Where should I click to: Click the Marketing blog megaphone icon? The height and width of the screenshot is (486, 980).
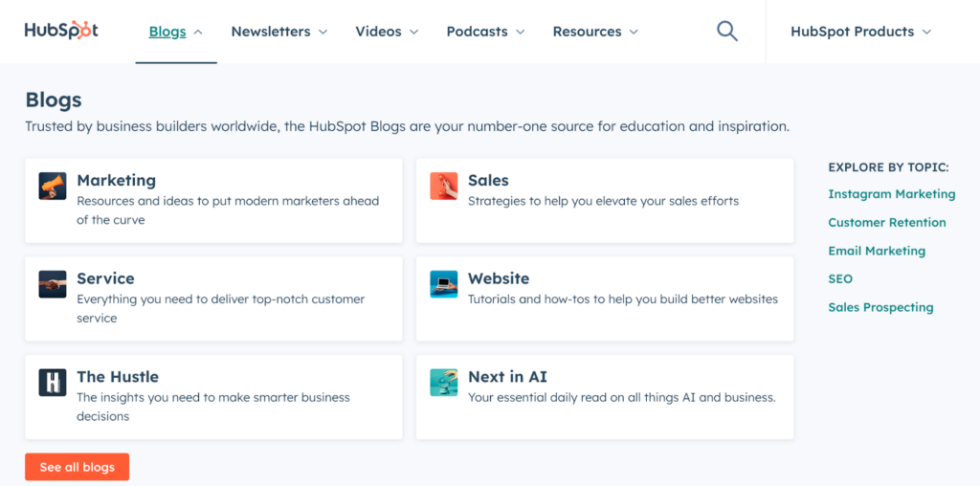[53, 186]
